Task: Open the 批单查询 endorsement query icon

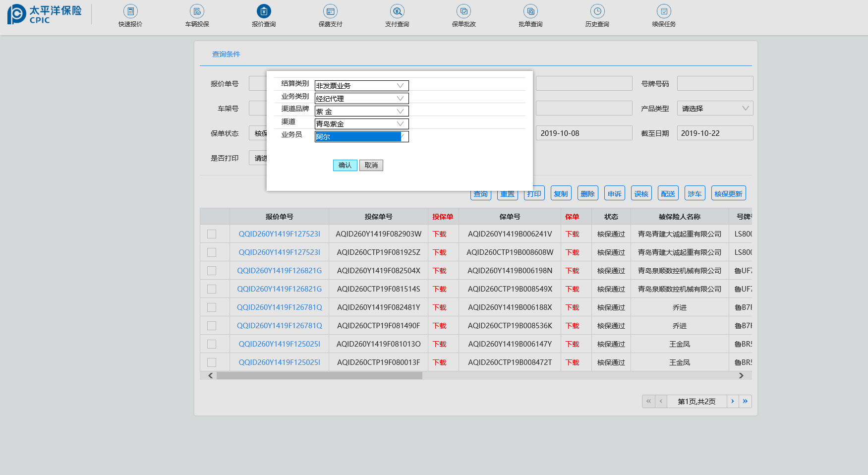Action: click(x=530, y=11)
